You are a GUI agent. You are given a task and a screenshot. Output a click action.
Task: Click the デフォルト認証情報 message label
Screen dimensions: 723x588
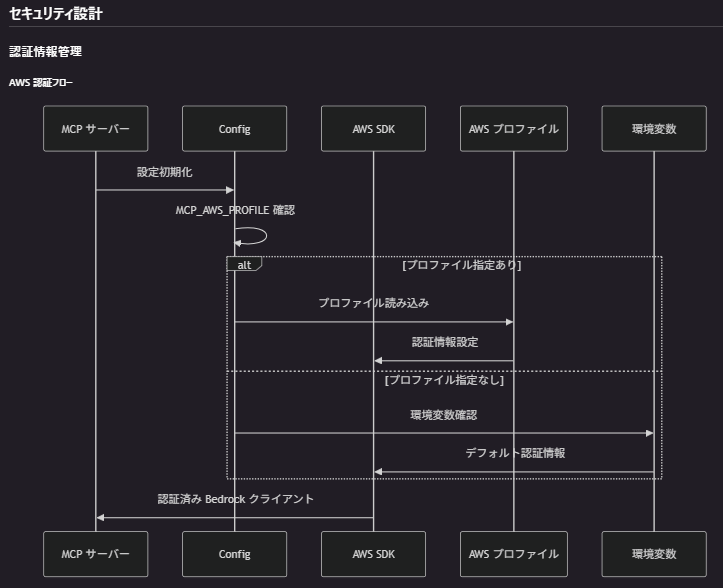515,453
